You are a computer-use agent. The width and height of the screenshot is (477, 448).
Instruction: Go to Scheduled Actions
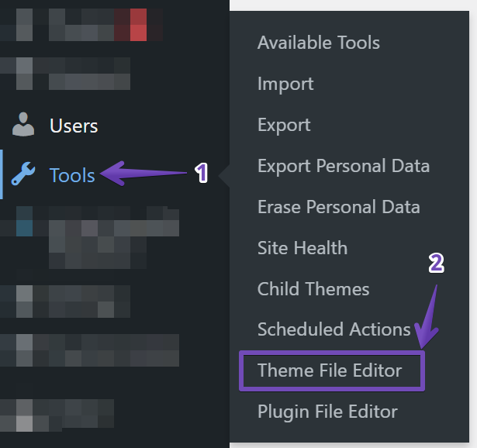pyautogui.click(x=334, y=329)
